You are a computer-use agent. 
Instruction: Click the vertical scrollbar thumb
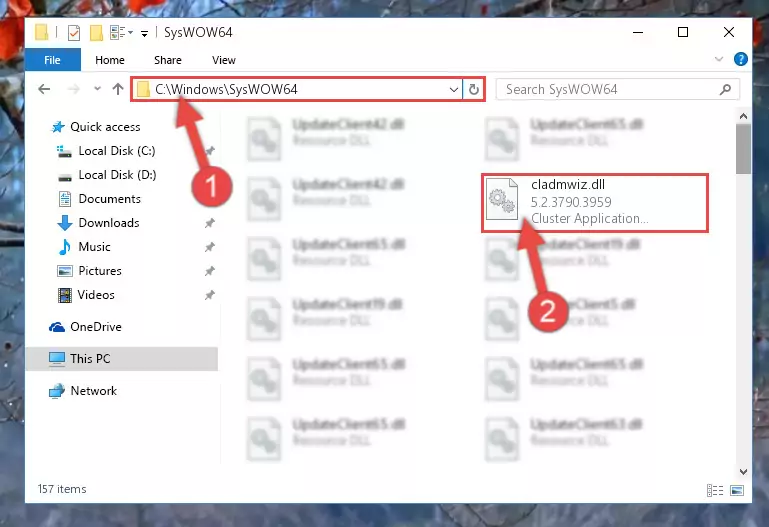743,149
